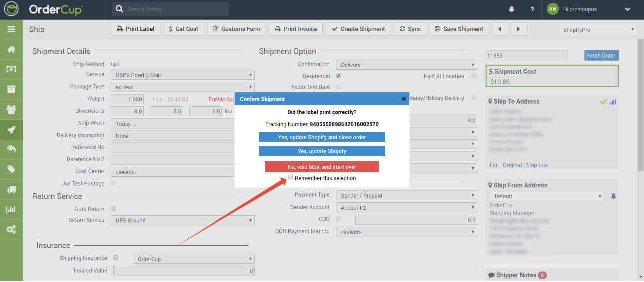The image size is (644, 282).
Task: Open the ShopifyPro store dropdown
Action: (598, 30)
